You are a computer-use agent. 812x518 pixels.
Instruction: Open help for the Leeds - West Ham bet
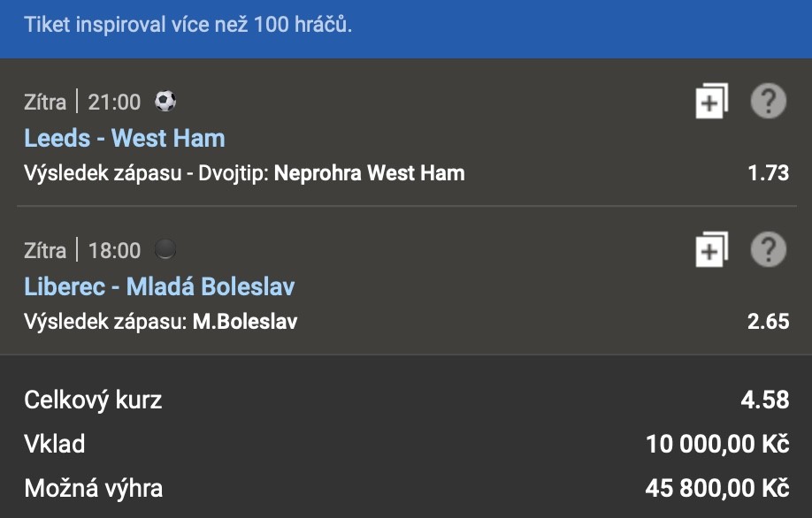click(x=769, y=101)
